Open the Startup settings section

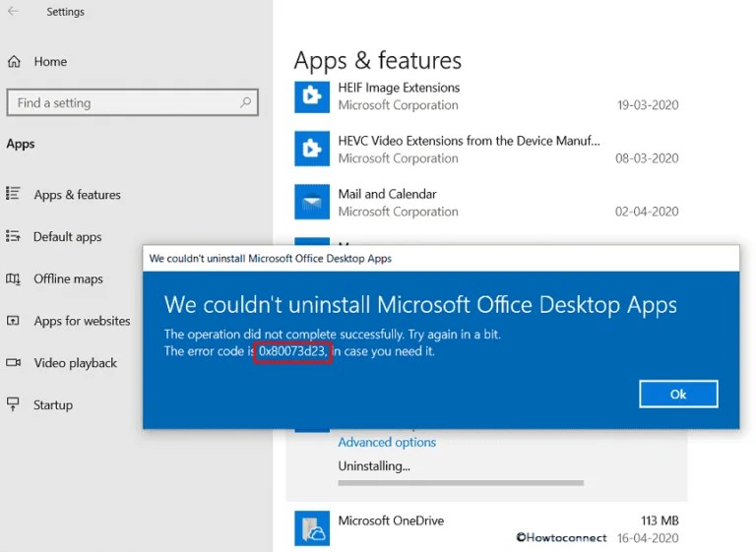tap(53, 405)
